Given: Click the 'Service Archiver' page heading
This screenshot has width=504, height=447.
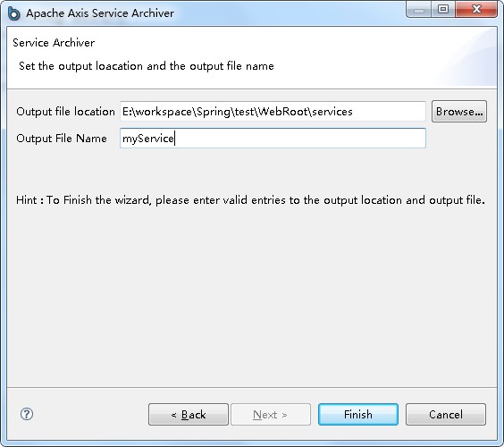Looking at the screenshot, I should pyautogui.click(x=54, y=42).
